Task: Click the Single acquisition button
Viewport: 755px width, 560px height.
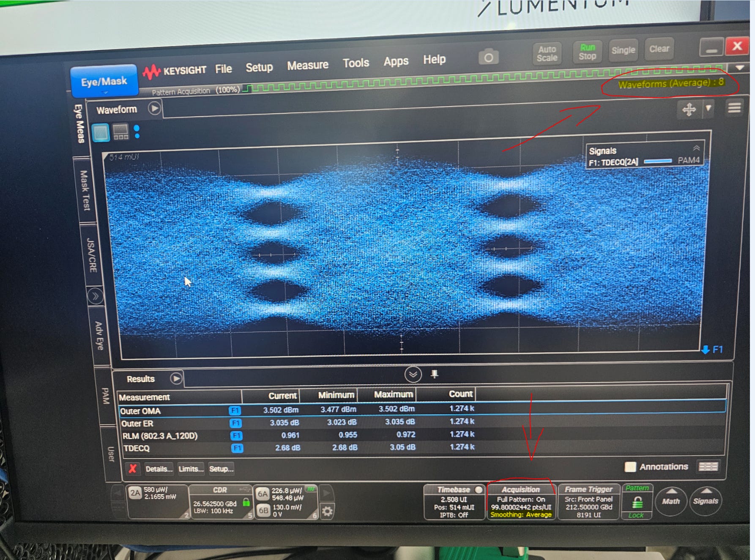Action: 623,50
